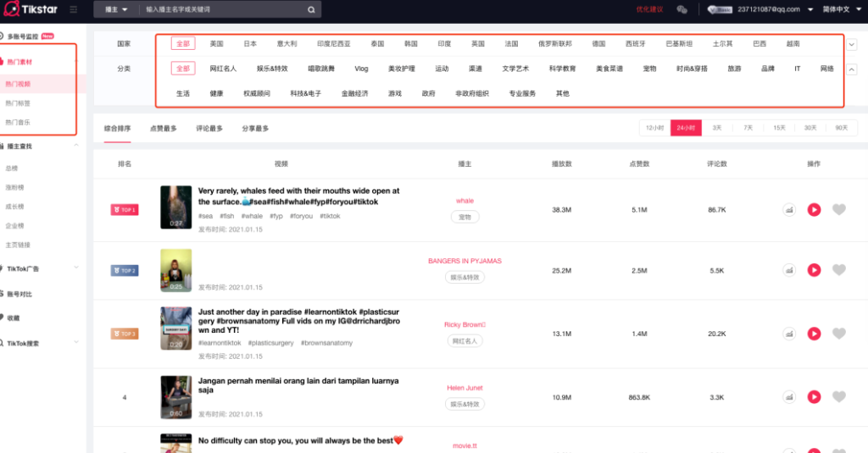
Task: Play the whale video
Action: (814, 210)
